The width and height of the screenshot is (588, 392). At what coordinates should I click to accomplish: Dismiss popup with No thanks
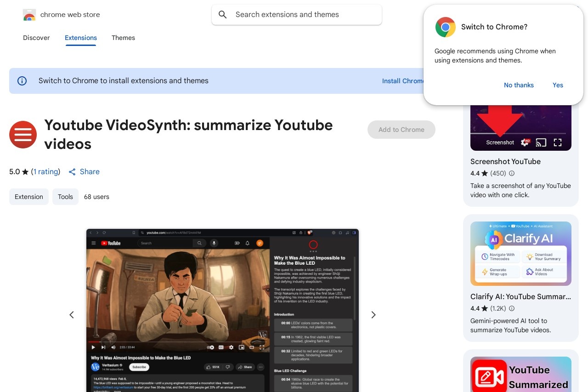(x=519, y=85)
